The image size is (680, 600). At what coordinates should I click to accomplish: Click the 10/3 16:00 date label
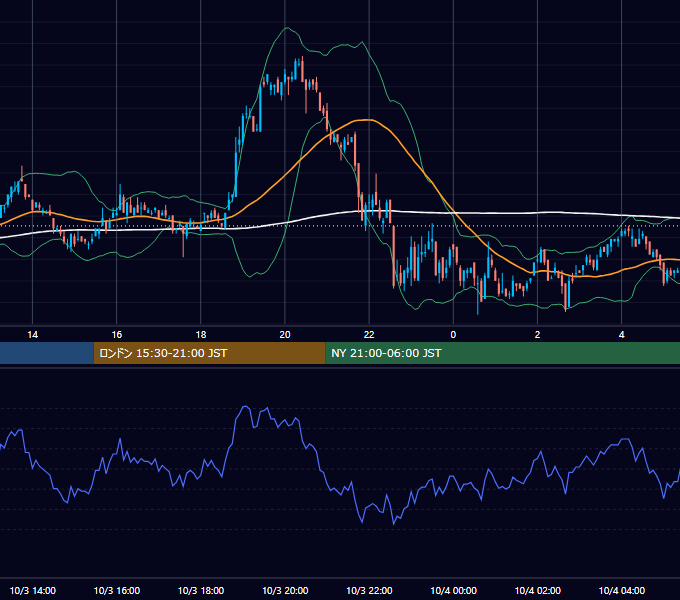[x=117, y=590]
